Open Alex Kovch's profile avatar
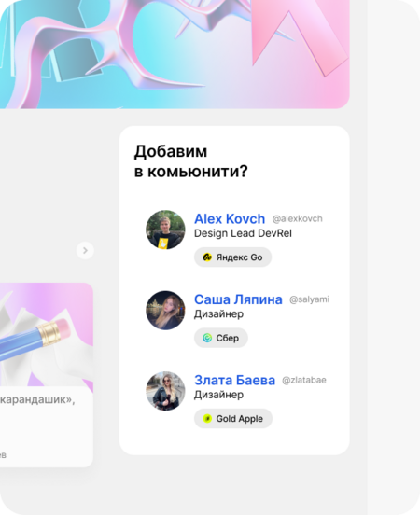 165,230
